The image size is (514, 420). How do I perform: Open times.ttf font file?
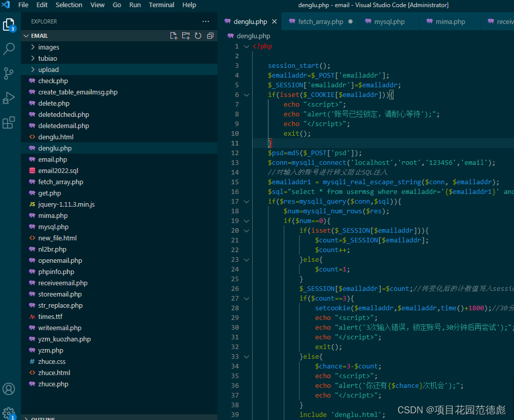(119, 316)
